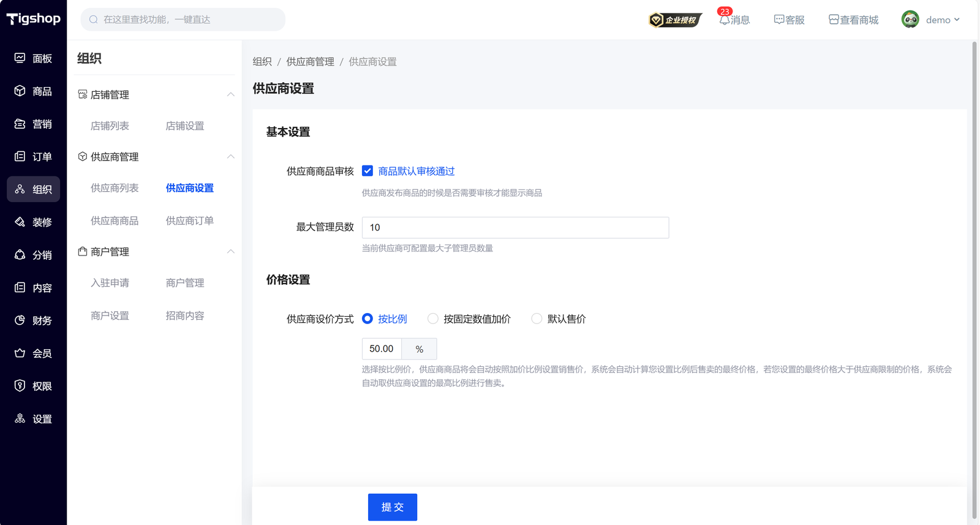Open the supplier list menu item

[x=115, y=188]
